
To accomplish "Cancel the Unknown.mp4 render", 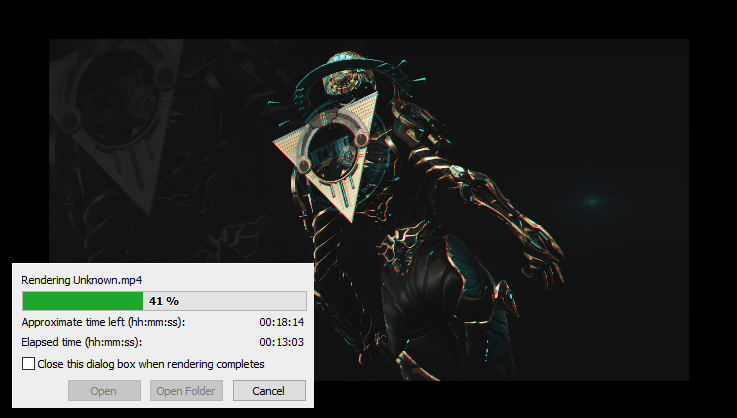I will (269, 391).
